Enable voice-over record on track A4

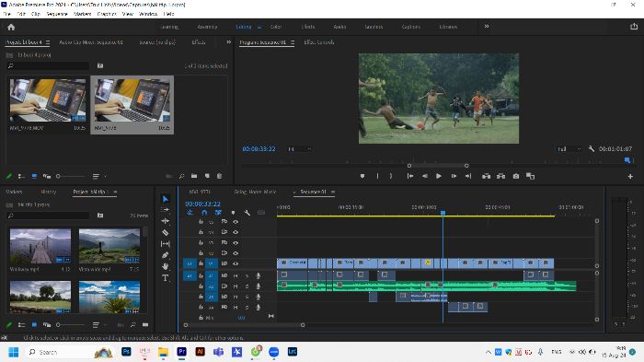pyautogui.click(x=259, y=307)
